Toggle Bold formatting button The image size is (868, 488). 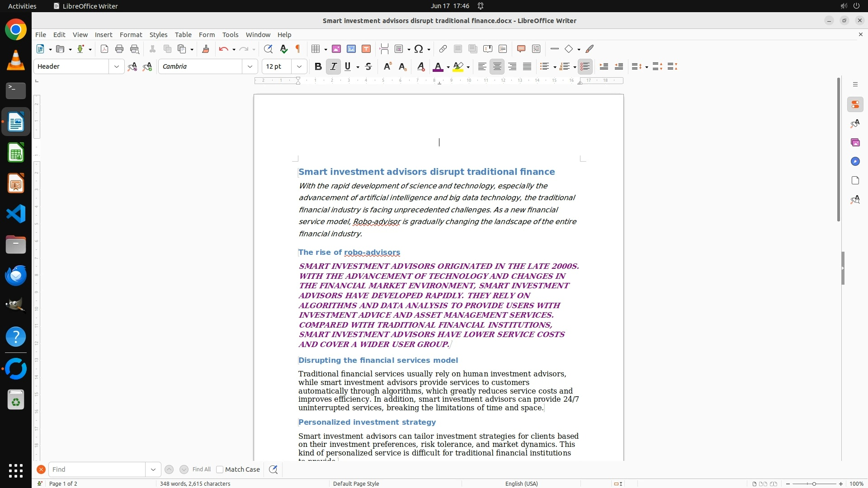coord(318,66)
